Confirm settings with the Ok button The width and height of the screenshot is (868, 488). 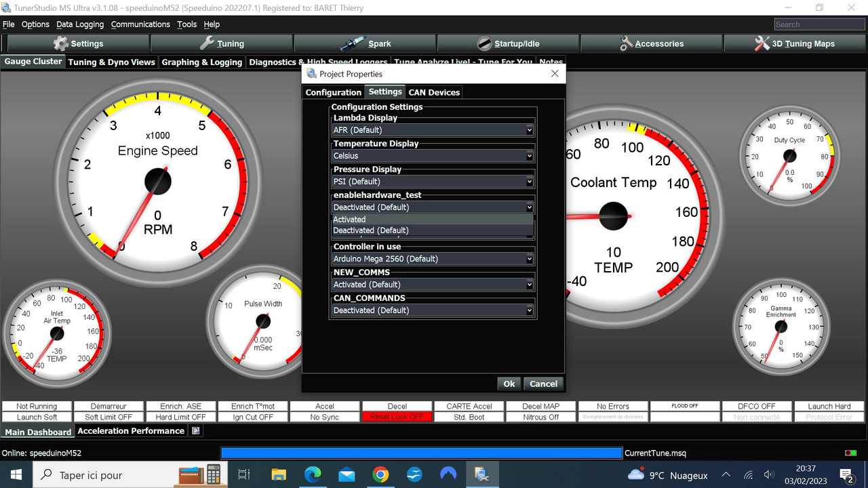click(x=509, y=383)
